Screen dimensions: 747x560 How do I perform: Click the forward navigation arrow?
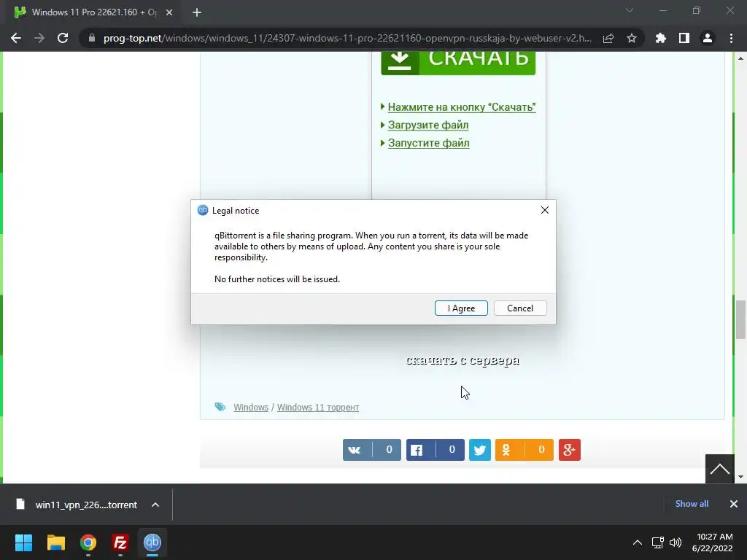point(39,38)
